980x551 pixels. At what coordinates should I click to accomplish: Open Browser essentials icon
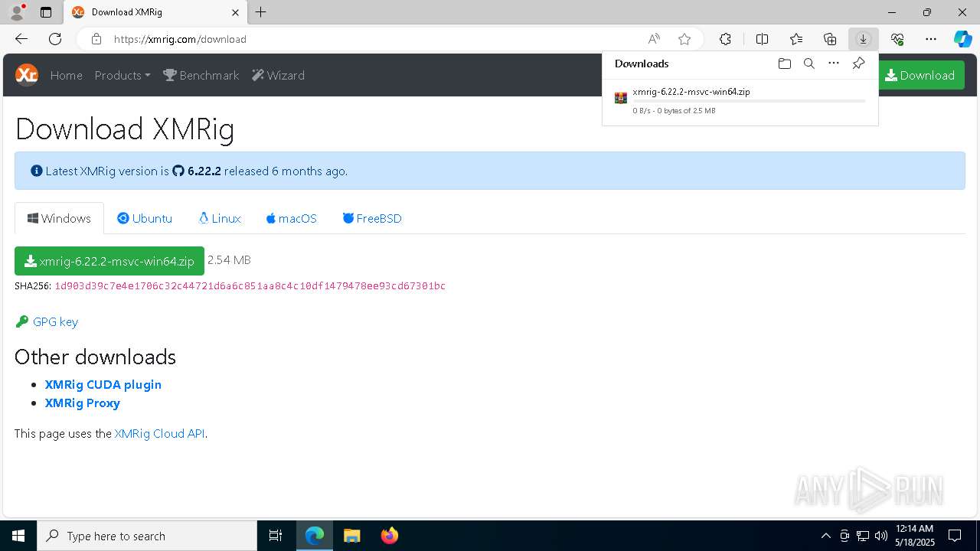pos(897,39)
